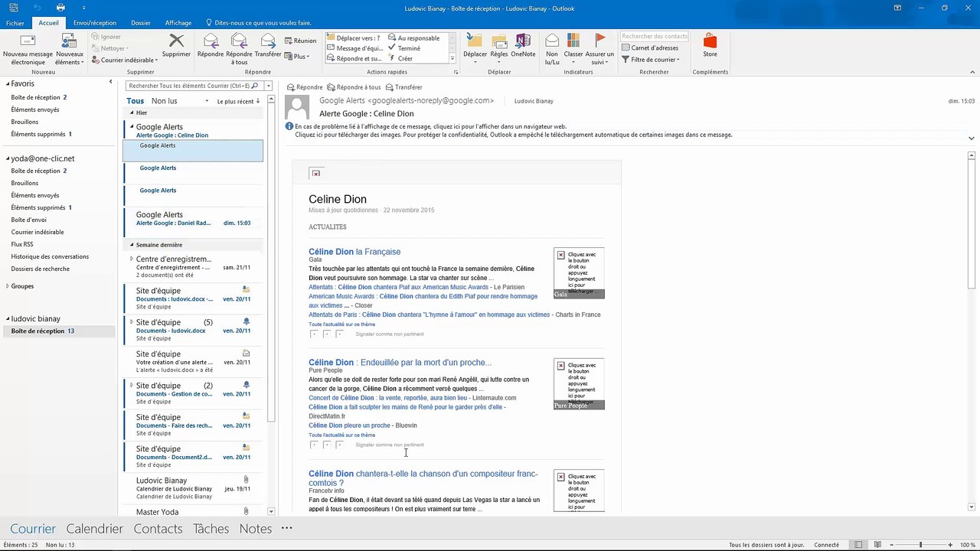This screenshot has width=980, height=551.
Task: Show only unread mail with Non lus
Action: point(164,101)
